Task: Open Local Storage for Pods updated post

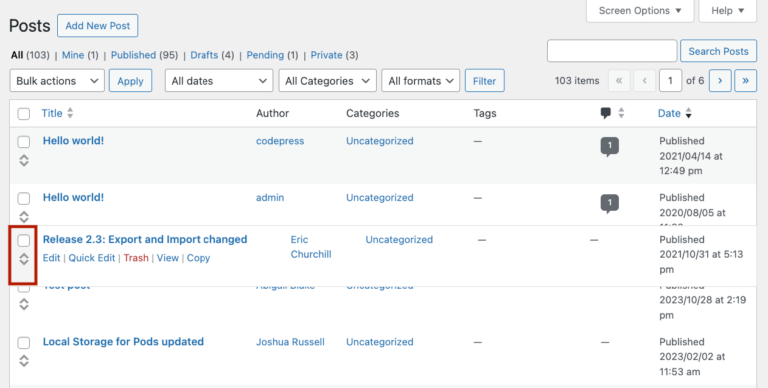Action: click(123, 342)
